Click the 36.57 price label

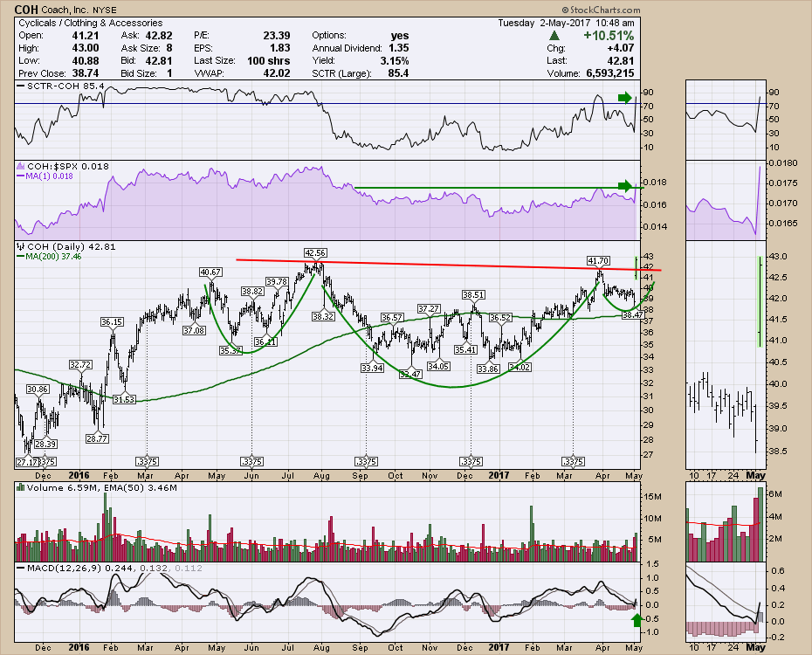click(391, 317)
